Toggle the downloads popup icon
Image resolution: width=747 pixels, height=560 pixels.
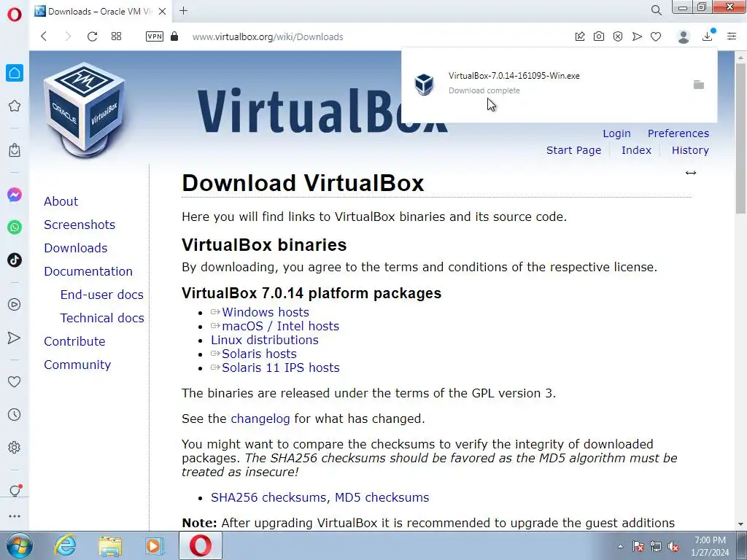coord(708,36)
